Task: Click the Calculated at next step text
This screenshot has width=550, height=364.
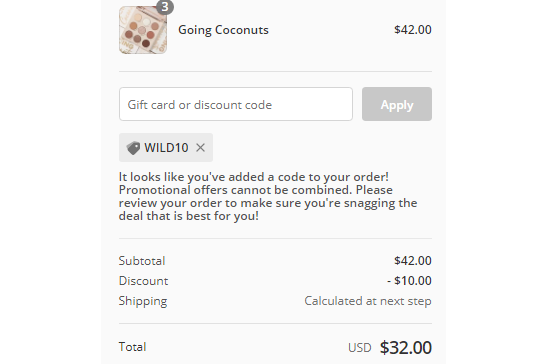Action: click(368, 301)
